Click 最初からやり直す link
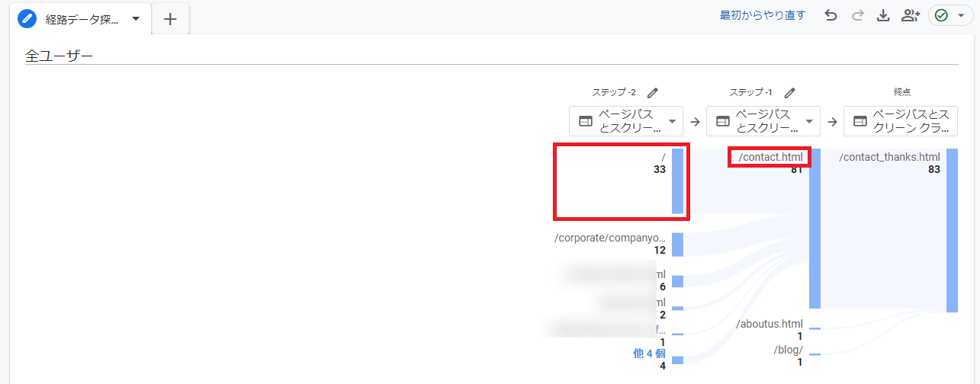 762,15
